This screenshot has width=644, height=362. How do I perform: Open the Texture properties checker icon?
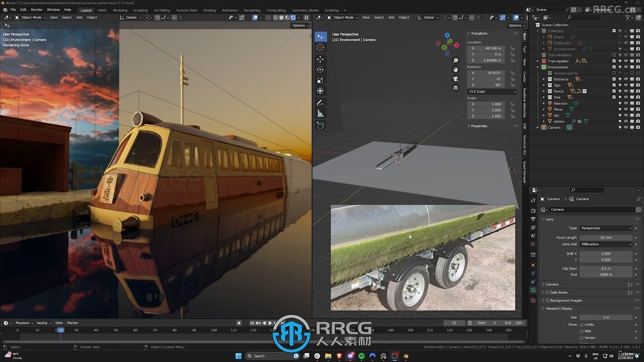point(533,300)
